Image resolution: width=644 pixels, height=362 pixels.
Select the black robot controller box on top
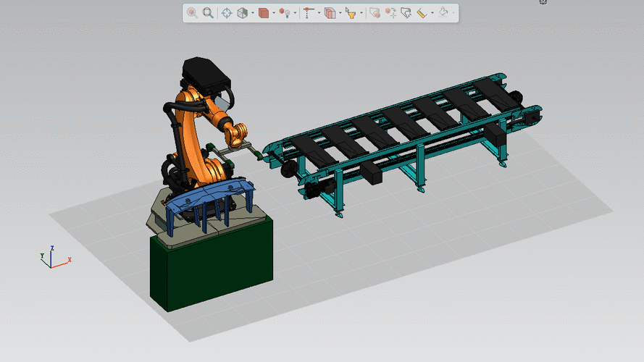(206, 75)
